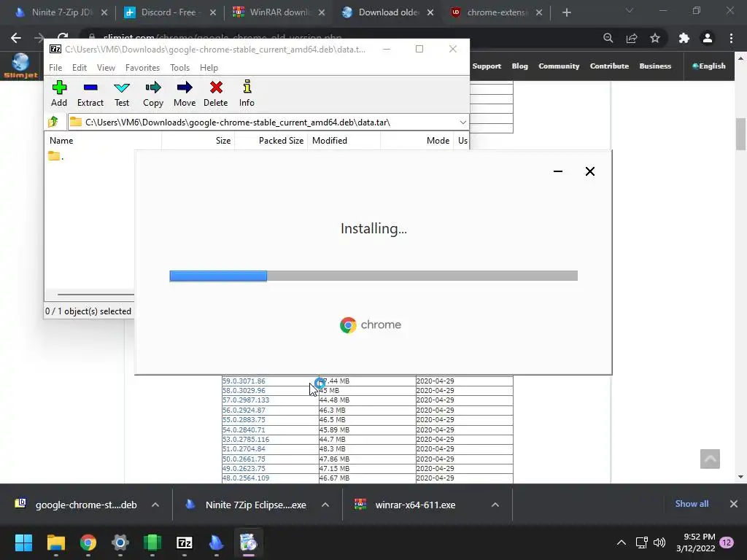
Task: Sort by the Name column in 7-Zip
Action: click(103, 141)
